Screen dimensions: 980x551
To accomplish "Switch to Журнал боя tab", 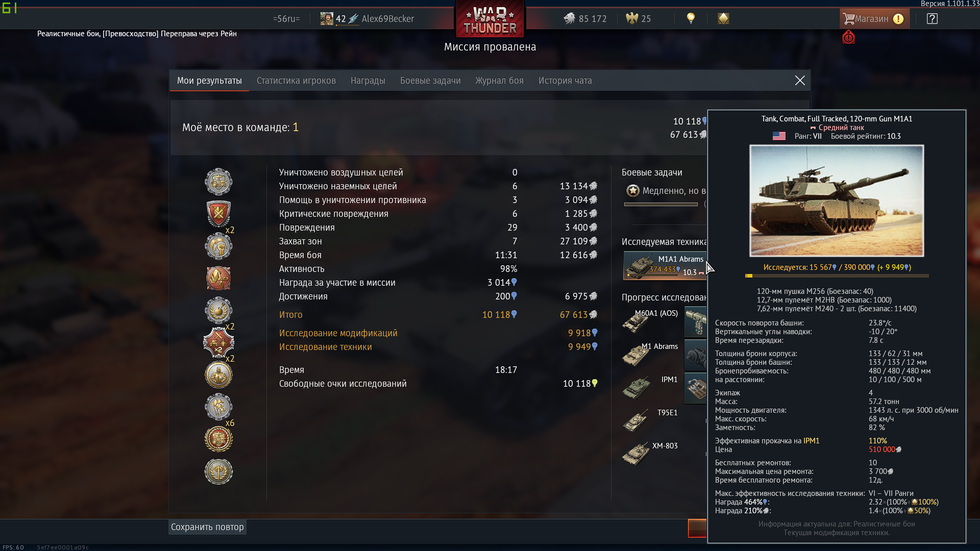I will tap(499, 81).
